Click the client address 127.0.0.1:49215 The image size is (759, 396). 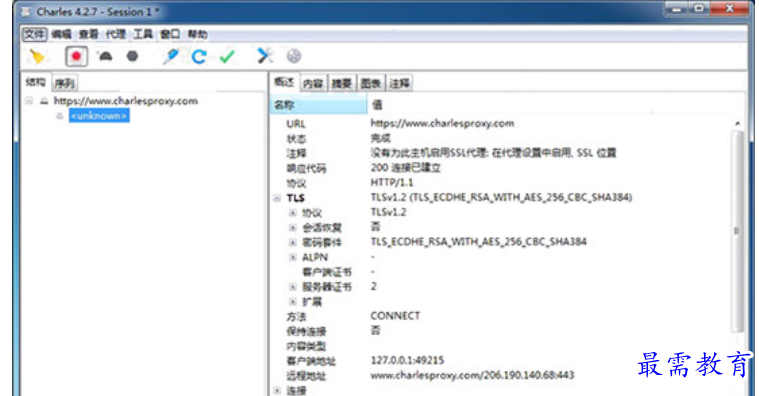407,360
